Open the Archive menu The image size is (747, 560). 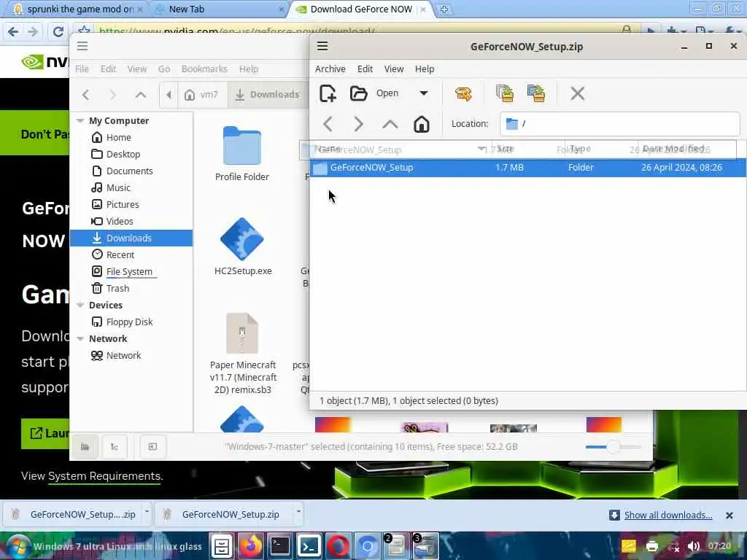pos(330,69)
